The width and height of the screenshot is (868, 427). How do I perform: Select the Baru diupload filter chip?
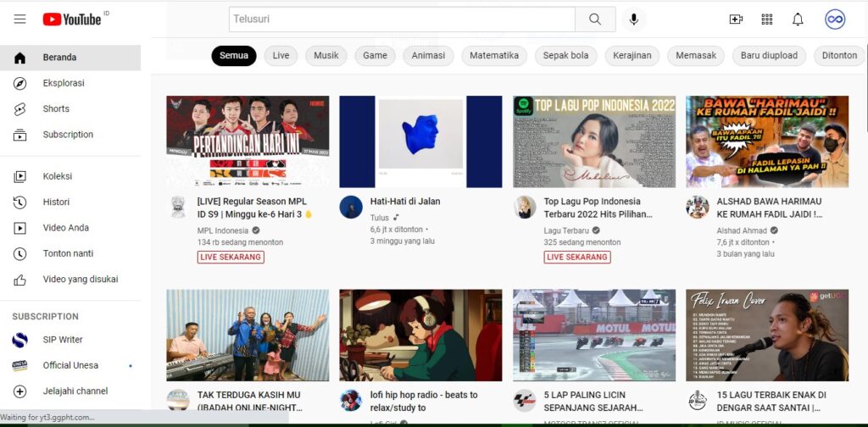[769, 55]
